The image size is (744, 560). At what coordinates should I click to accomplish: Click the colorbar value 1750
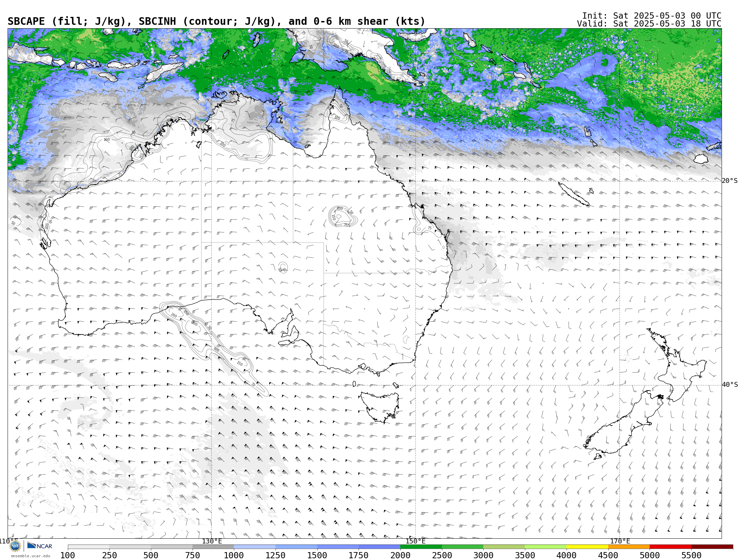359,555
